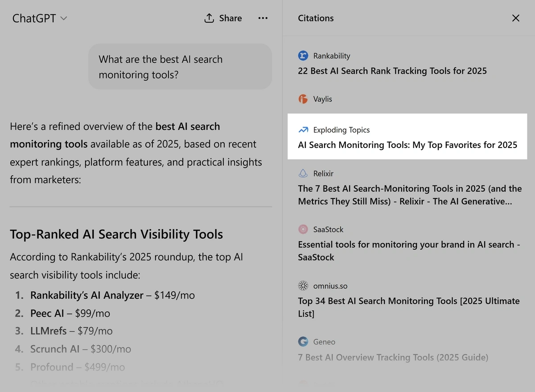Image resolution: width=535 pixels, height=392 pixels.
Task: Click the Rankability source name
Action: 332,56
